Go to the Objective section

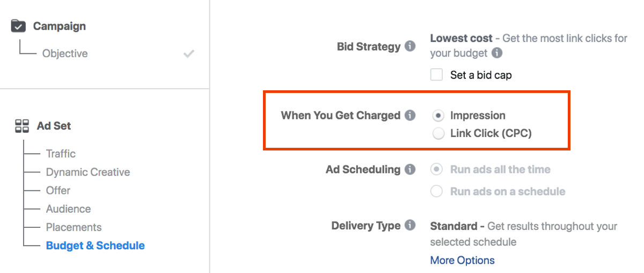click(x=65, y=54)
